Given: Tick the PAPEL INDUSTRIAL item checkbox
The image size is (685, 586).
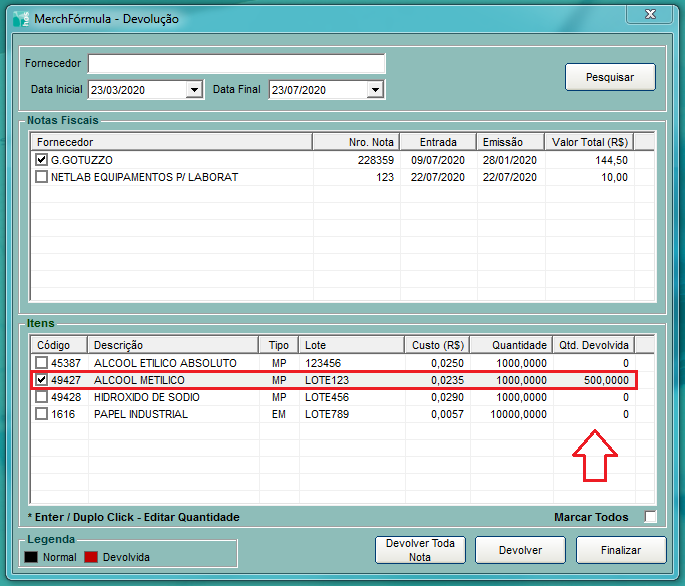Looking at the screenshot, I should click(41, 414).
